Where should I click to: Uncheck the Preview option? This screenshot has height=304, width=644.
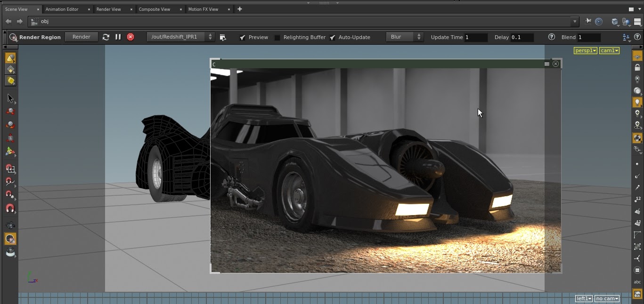[x=243, y=37]
